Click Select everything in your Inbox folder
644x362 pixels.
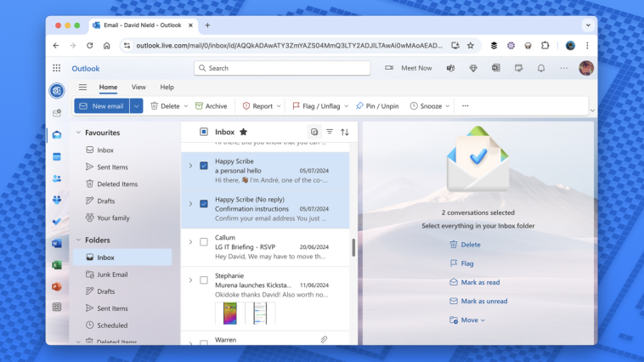point(478,226)
